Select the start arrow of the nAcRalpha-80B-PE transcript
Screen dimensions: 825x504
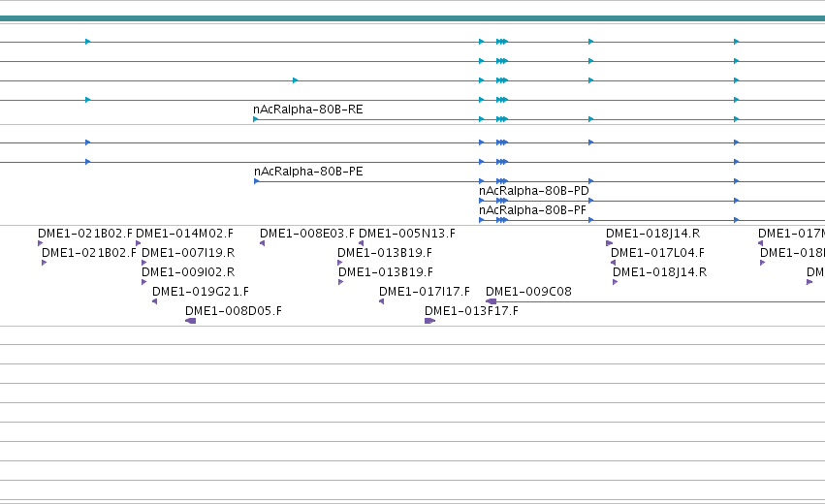pos(257,181)
